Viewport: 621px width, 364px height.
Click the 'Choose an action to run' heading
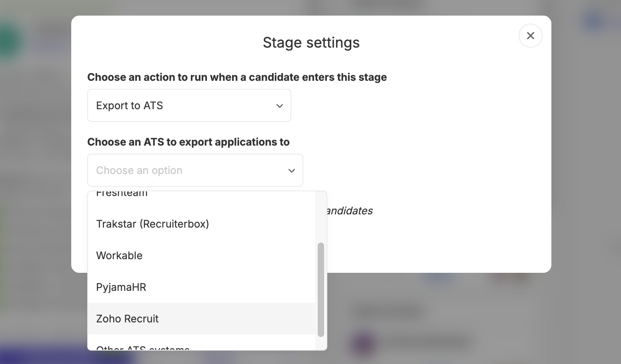[x=237, y=77]
